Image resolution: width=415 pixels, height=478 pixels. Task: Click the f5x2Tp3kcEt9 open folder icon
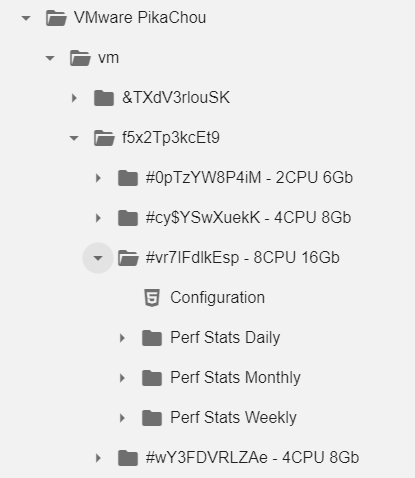tap(104, 138)
